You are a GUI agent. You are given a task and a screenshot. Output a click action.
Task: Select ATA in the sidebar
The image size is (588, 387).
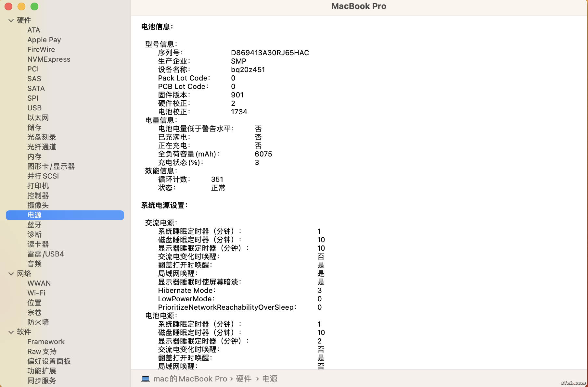(x=34, y=30)
